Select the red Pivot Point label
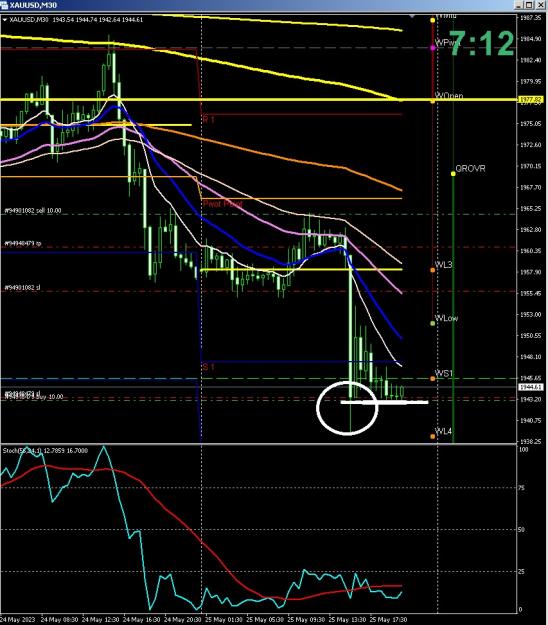 click(222, 204)
